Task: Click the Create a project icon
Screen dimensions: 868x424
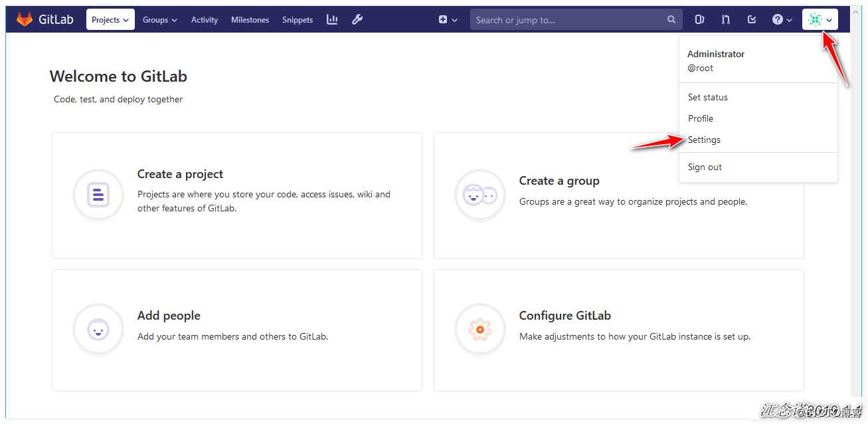Action: point(98,195)
